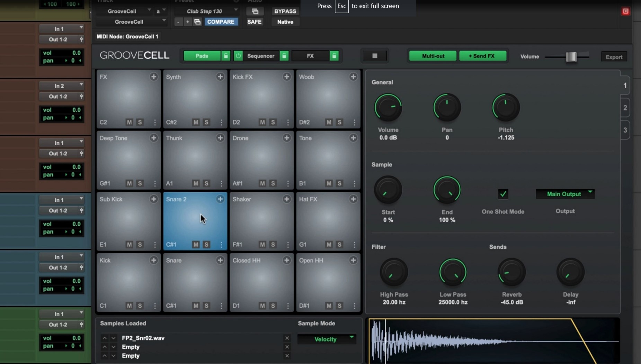Open the Kick pad three-dot menu

pyautogui.click(x=154, y=306)
